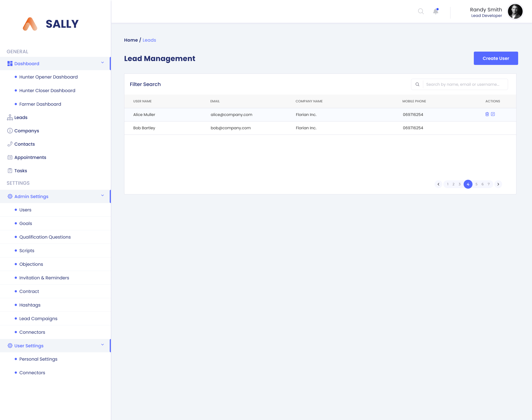The image size is (532, 420).
Task: Go to page 5
Action: click(x=476, y=184)
